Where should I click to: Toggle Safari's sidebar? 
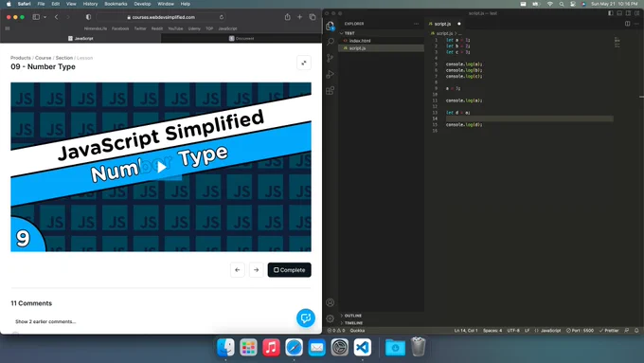(x=36, y=17)
